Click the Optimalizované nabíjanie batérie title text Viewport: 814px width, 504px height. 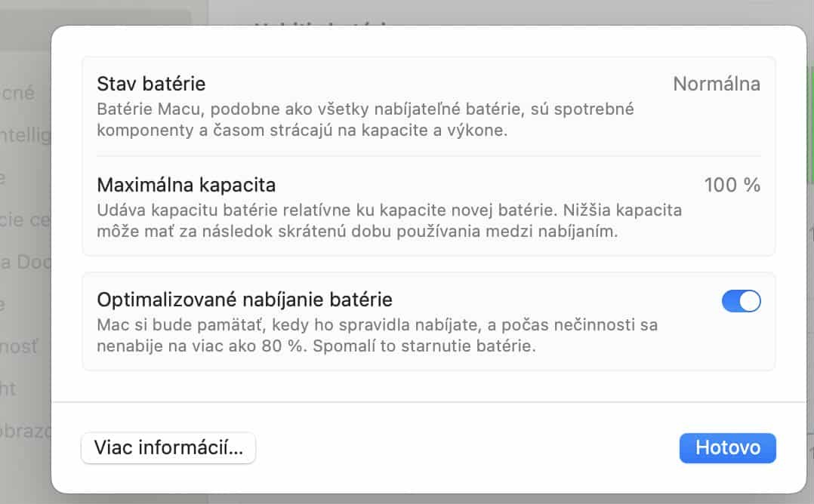click(245, 300)
